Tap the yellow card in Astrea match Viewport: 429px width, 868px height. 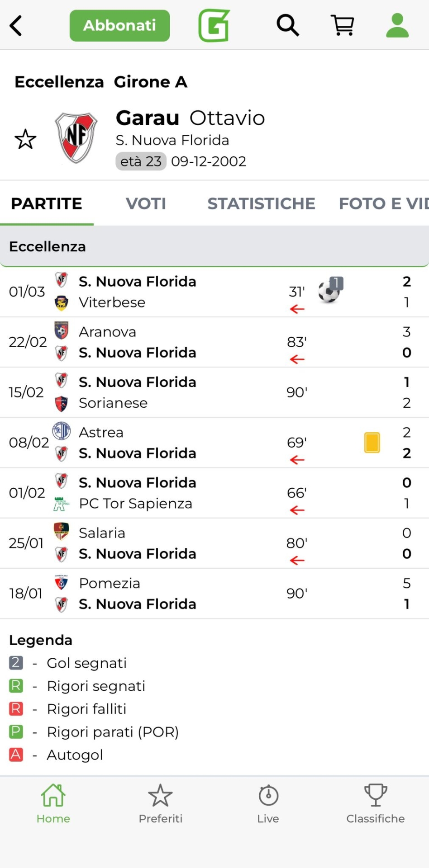[x=372, y=442]
